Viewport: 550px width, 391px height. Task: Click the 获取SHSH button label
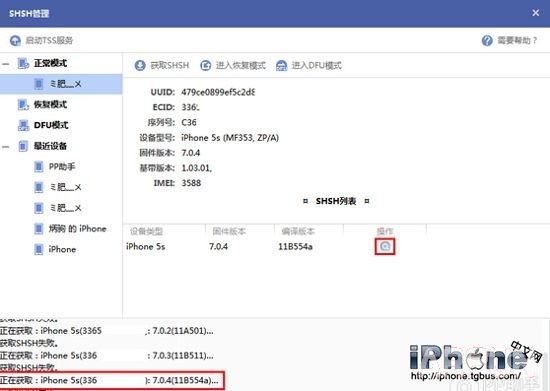click(x=170, y=65)
